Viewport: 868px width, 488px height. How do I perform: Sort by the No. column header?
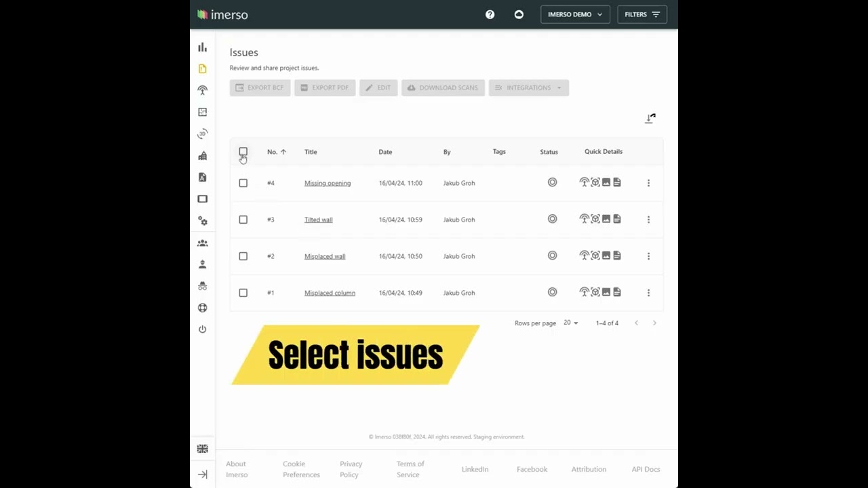coord(276,152)
